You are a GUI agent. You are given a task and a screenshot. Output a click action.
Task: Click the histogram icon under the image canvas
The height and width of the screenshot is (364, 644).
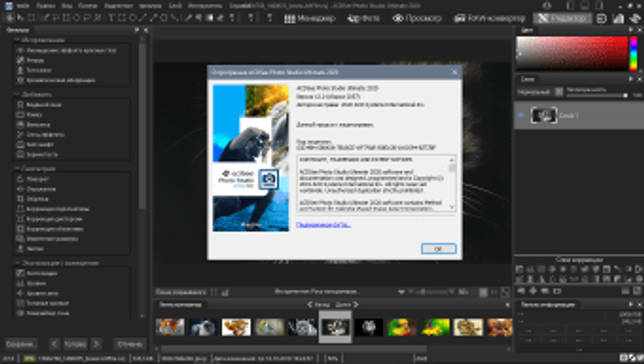(x=225, y=292)
